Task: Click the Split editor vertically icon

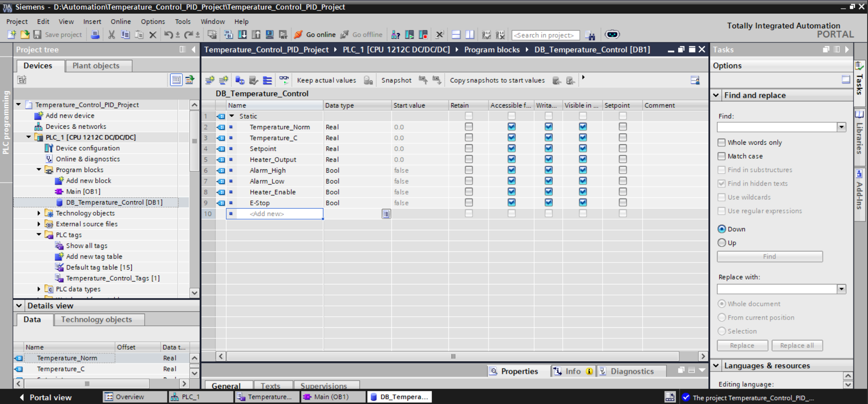Action: coord(469,35)
